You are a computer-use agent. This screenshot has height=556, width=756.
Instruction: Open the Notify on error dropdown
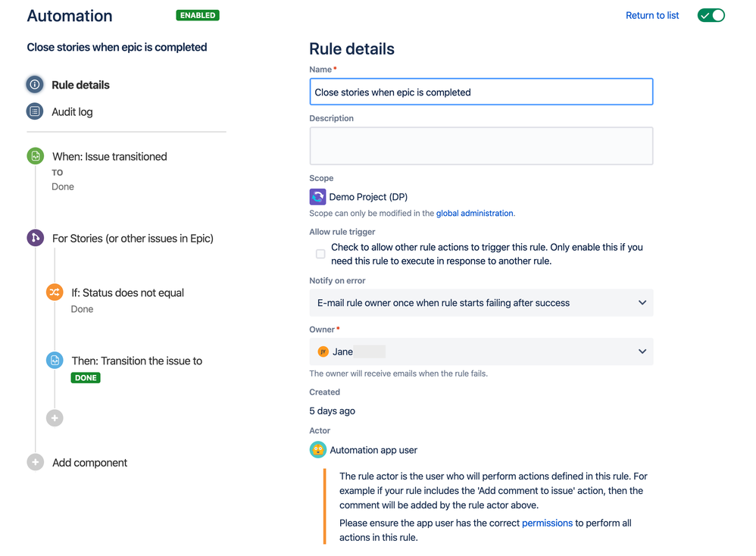point(481,303)
